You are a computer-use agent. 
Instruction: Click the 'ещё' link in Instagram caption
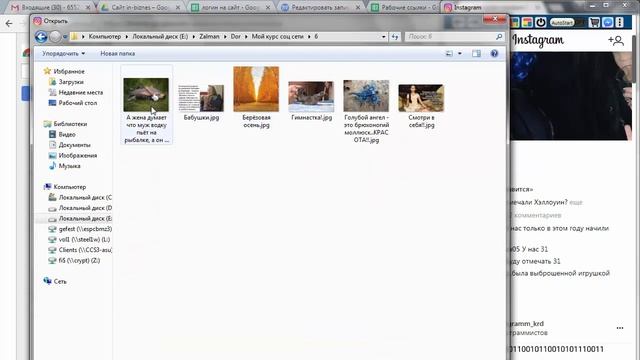[576, 202]
